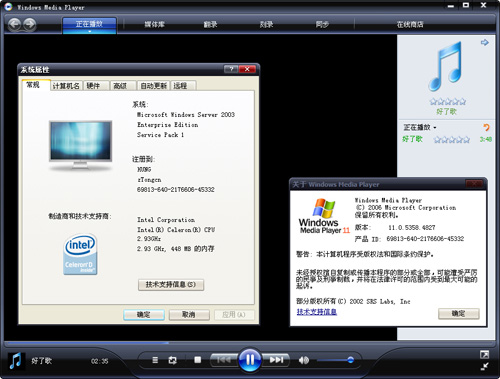Close the About Windows Media Player dialog
500x379 pixels.
pos(474,184)
